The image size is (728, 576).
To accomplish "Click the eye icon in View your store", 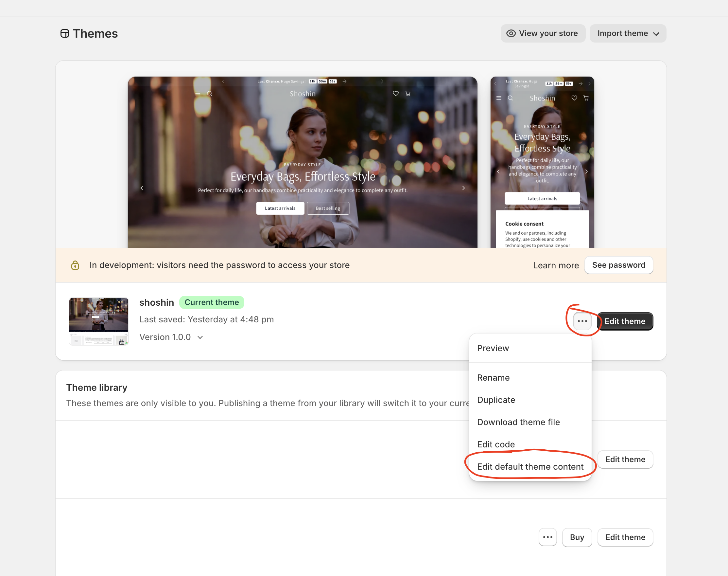I will (511, 33).
